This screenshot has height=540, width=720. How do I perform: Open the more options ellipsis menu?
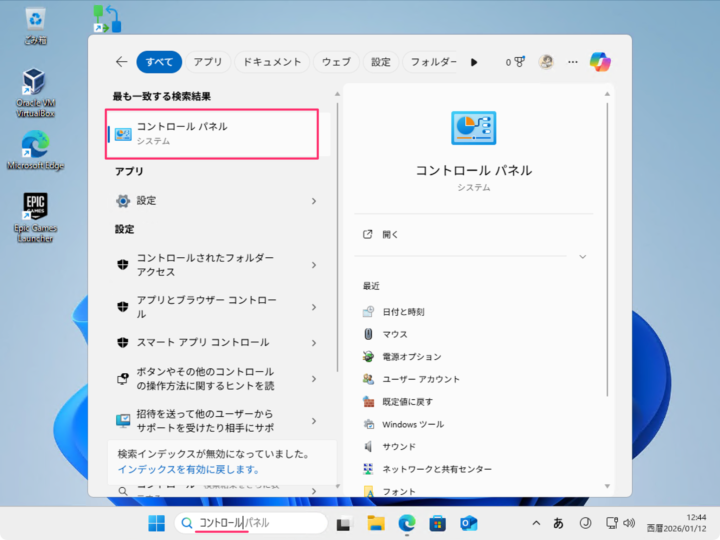pyautogui.click(x=573, y=62)
